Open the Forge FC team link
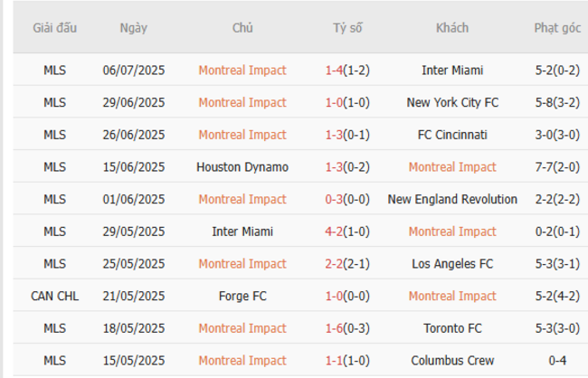 pos(242,296)
